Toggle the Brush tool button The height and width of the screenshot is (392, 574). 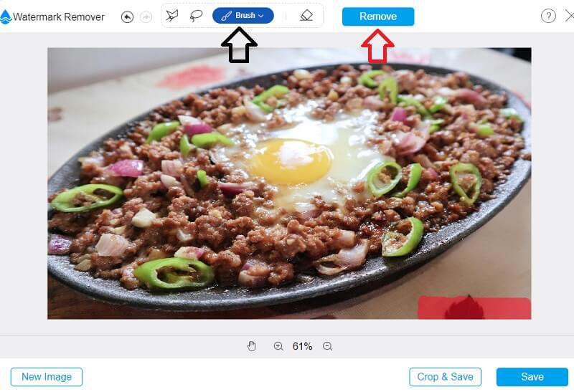click(243, 16)
